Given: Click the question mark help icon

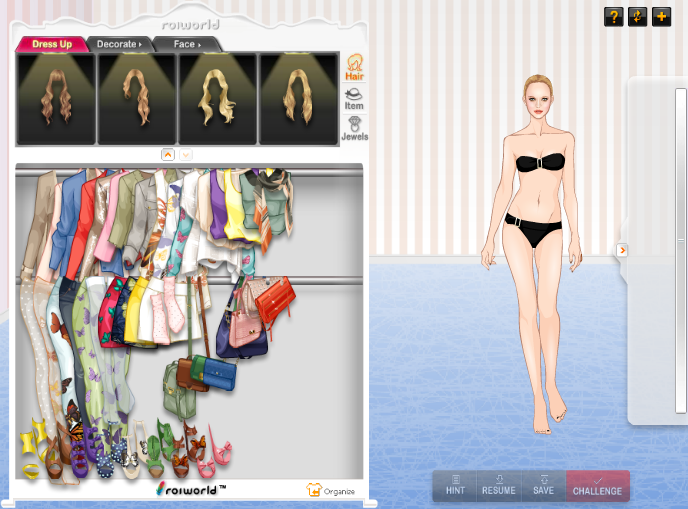Looking at the screenshot, I should 613,16.
